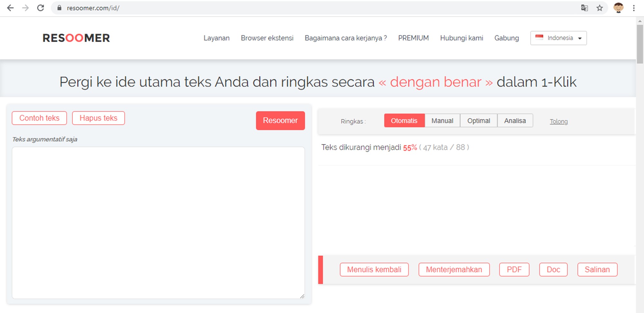Open the Otomatis mode selector
The width and height of the screenshot is (644, 313).
point(404,121)
